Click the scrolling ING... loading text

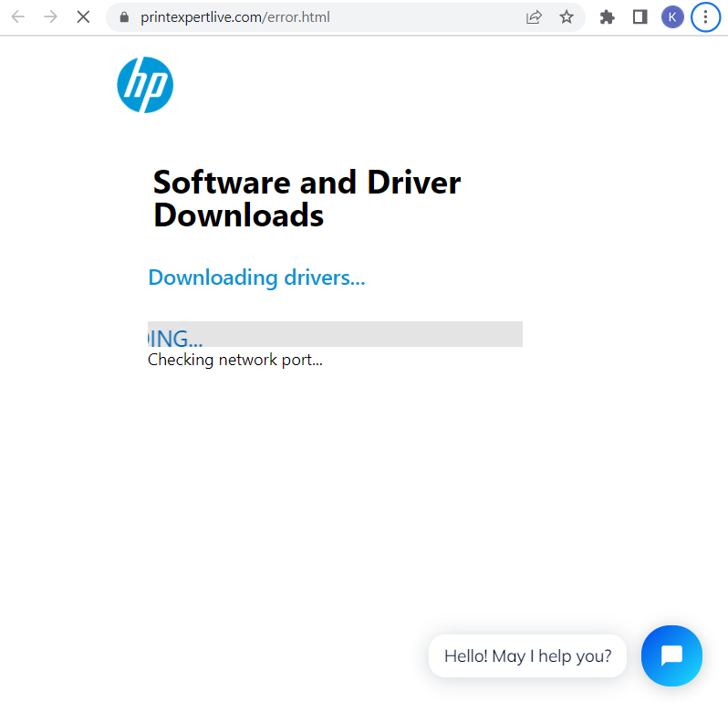175,339
